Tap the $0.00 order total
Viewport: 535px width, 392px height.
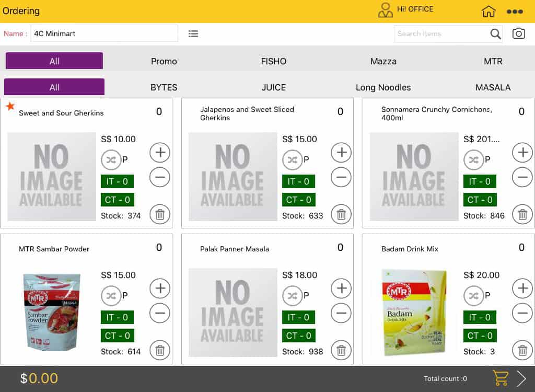(x=39, y=378)
